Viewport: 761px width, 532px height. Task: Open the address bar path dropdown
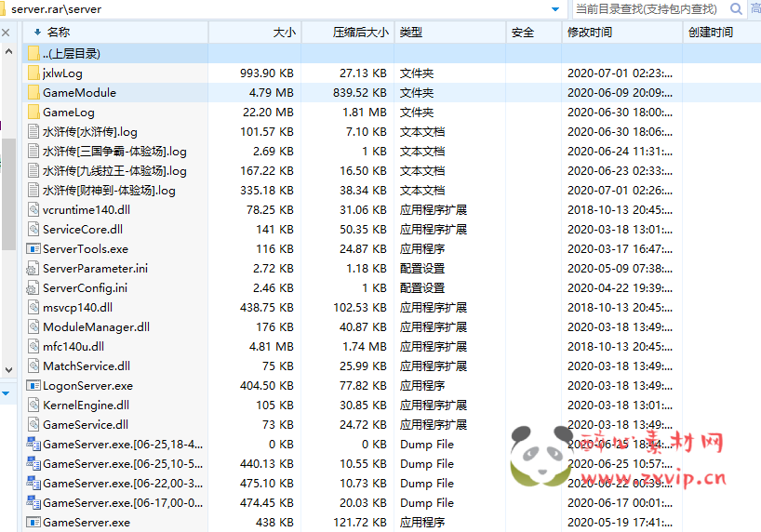tap(555, 9)
